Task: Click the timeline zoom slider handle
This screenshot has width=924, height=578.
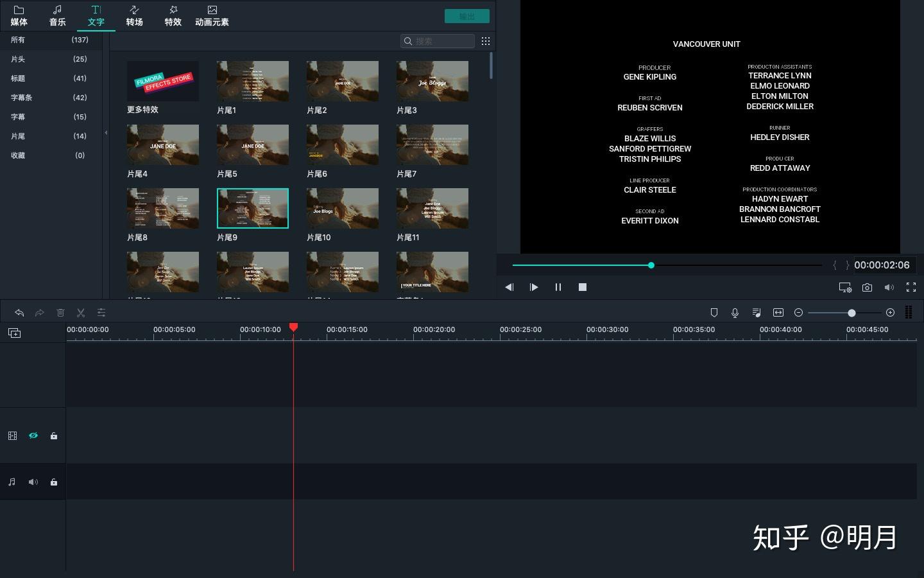Action: [851, 313]
